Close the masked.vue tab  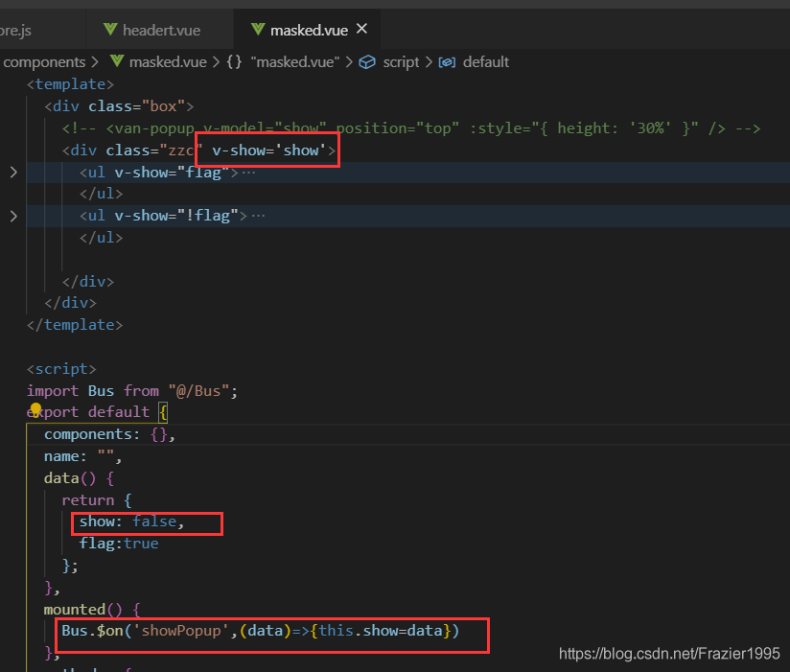[361, 30]
